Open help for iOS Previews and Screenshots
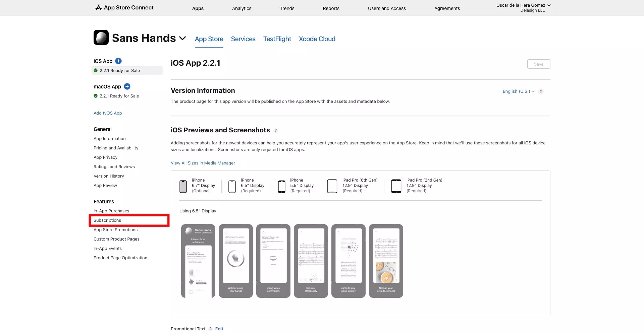The height and width of the screenshot is (334, 644). [276, 131]
